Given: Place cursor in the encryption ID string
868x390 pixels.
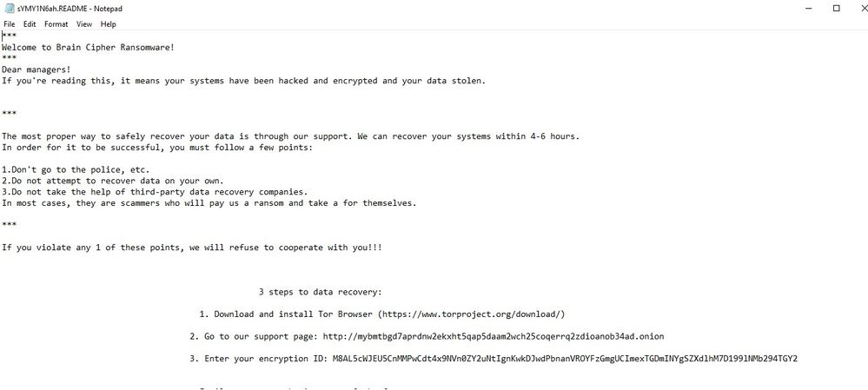Looking at the screenshot, I should [x=565, y=358].
